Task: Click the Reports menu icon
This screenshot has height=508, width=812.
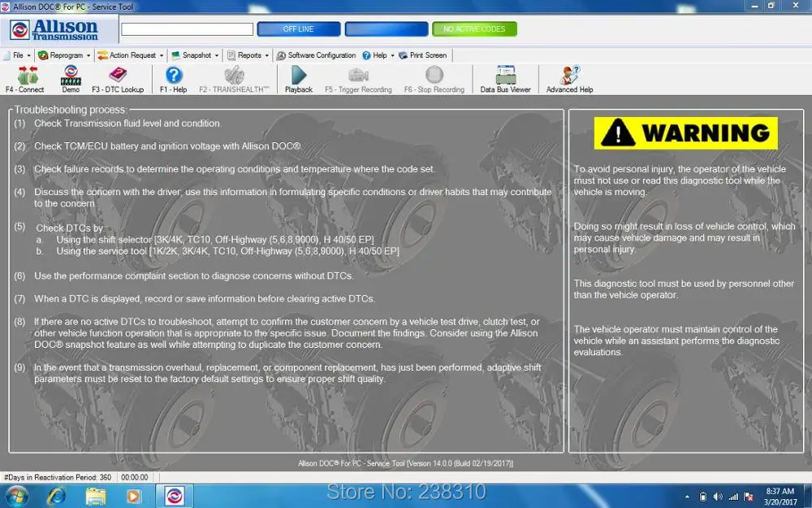Action: click(x=231, y=55)
